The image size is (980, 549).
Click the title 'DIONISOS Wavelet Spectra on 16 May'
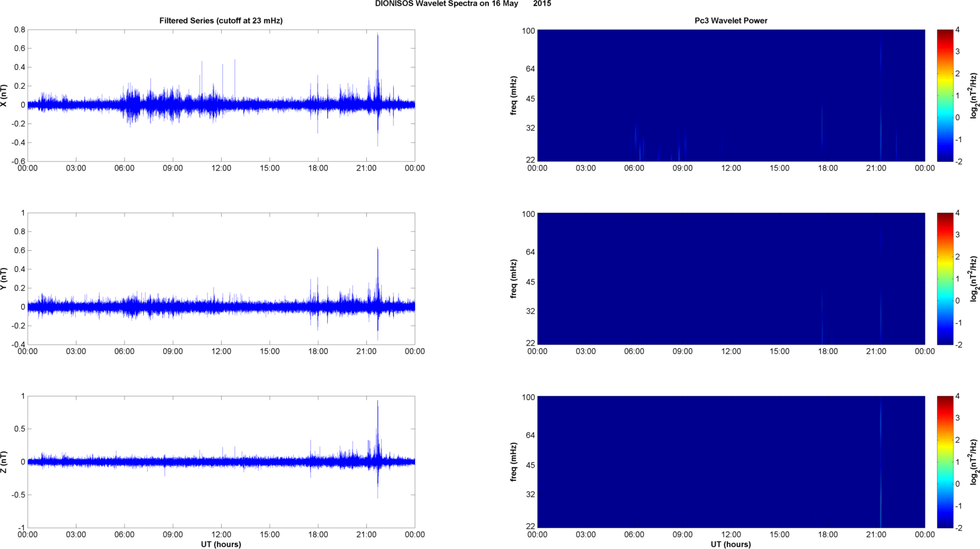point(447,4)
